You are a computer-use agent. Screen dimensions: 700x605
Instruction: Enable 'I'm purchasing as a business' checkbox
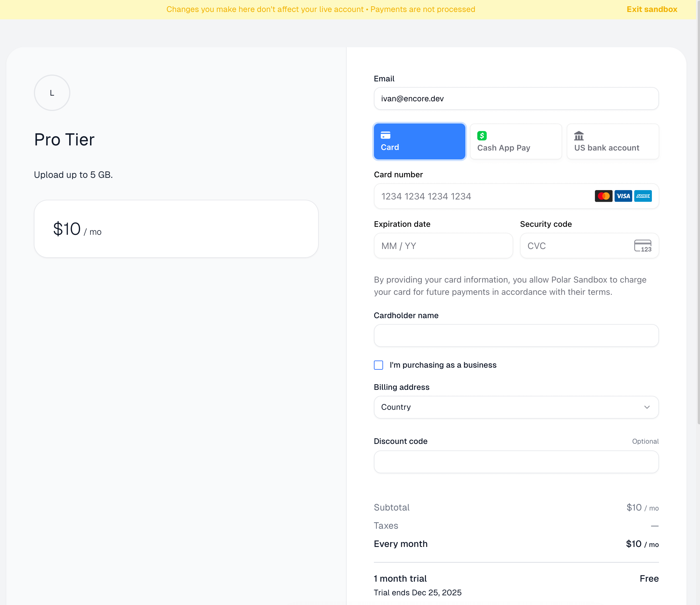[x=378, y=365]
